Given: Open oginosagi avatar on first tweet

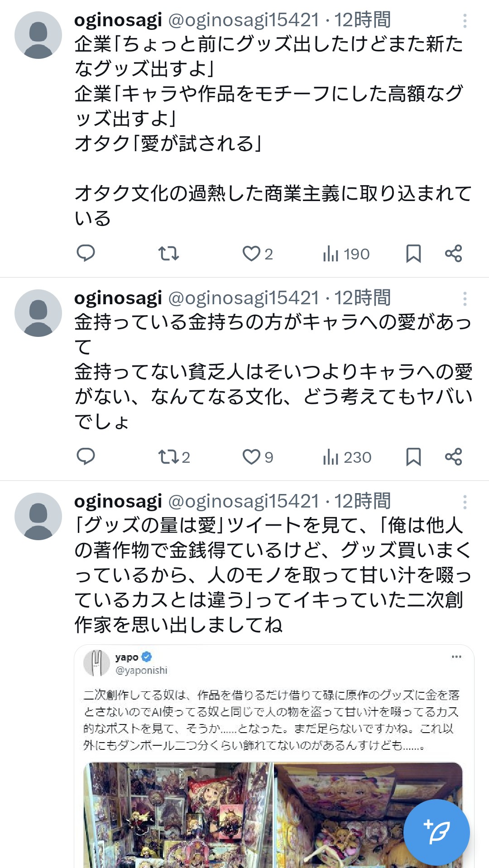Looking at the screenshot, I should point(38,35).
